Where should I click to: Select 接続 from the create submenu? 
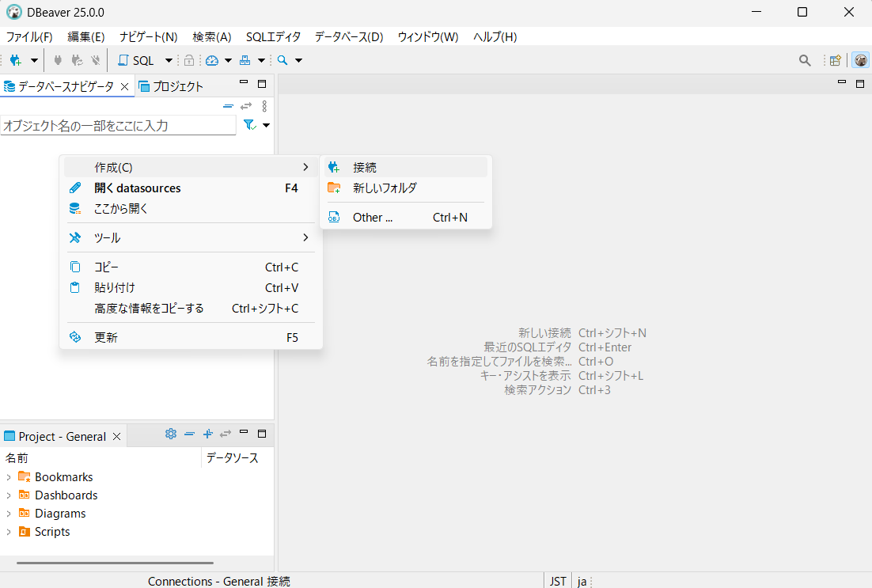[x=365, y=167]
